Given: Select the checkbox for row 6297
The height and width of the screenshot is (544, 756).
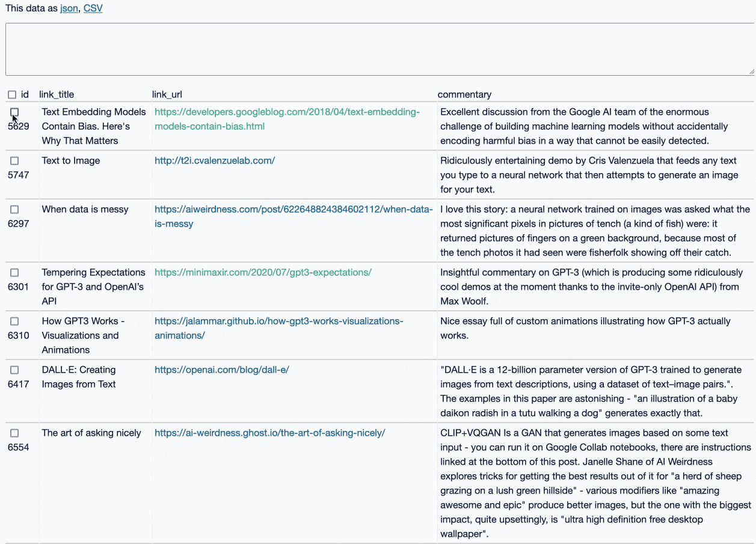Looking at the screenshot, I should pyautogui.click(x=14, y=210).
